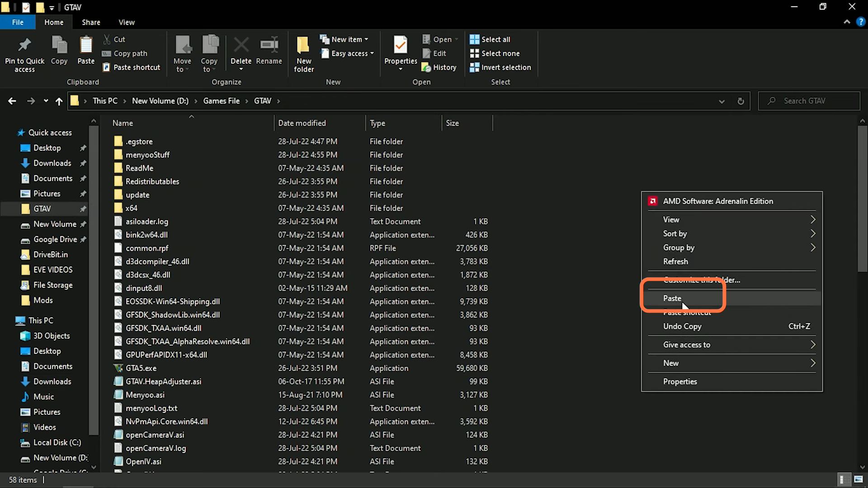Expand address bar previous locations dropdown
Image resolution: width=868 pixels, height=488 pixels.
click(722, 101)
